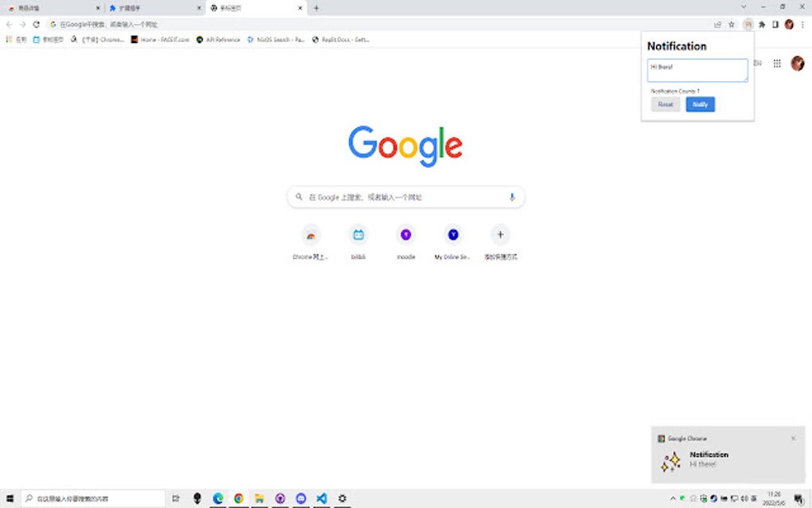
Task: Open Visual Studio Code from the taskbar
Action: click(x=321, y=498)
